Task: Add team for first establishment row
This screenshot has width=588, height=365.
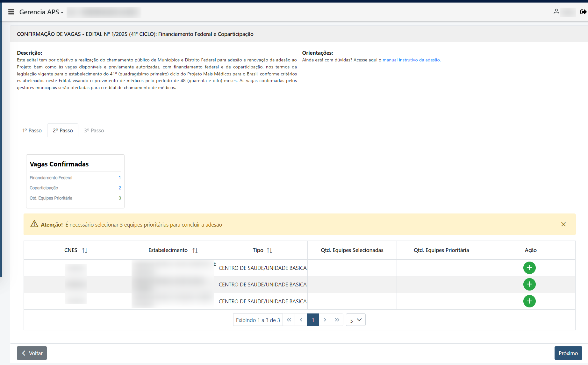Action: [x=529, y=268]
